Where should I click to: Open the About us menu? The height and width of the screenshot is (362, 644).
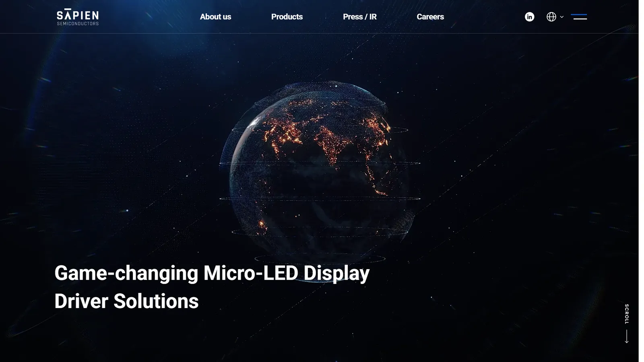click(x=215, y=17)
